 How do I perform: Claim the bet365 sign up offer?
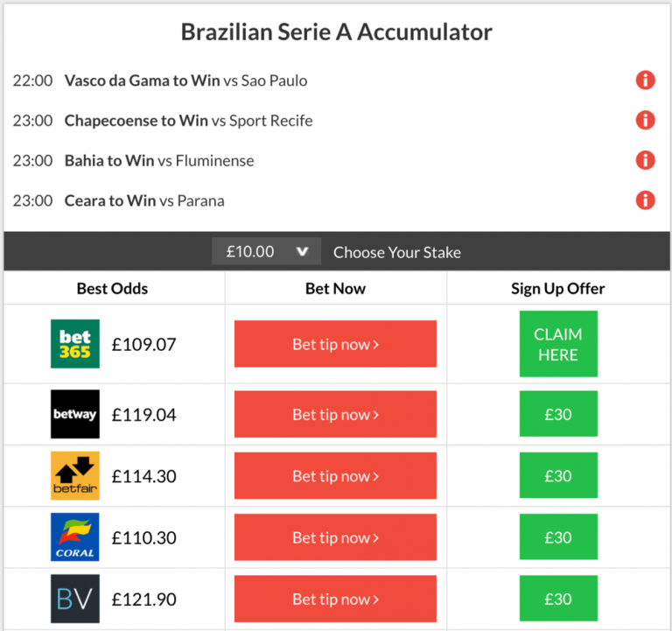pyautogui.click(x=558, y=344)
